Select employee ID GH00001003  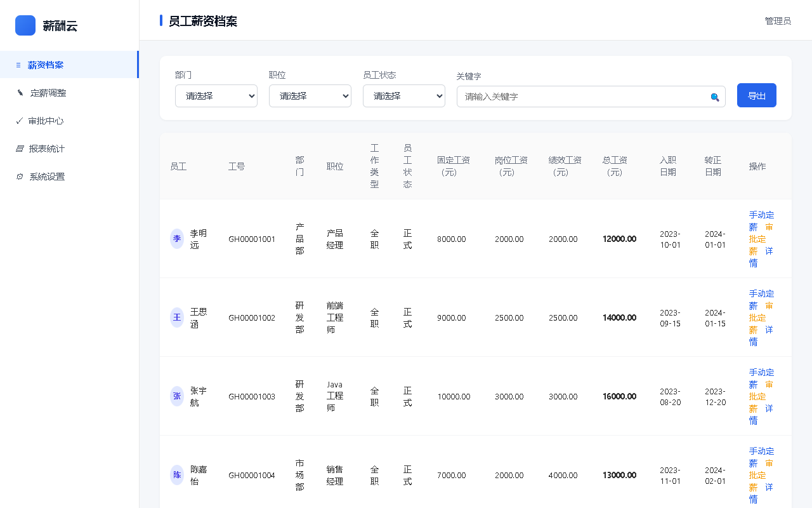coord(252,397)
